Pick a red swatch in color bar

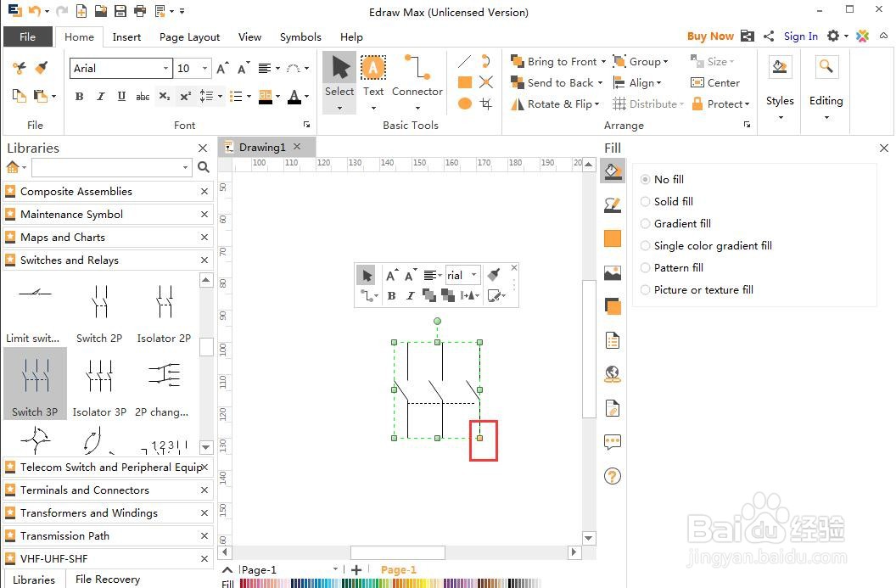point(244,584)
